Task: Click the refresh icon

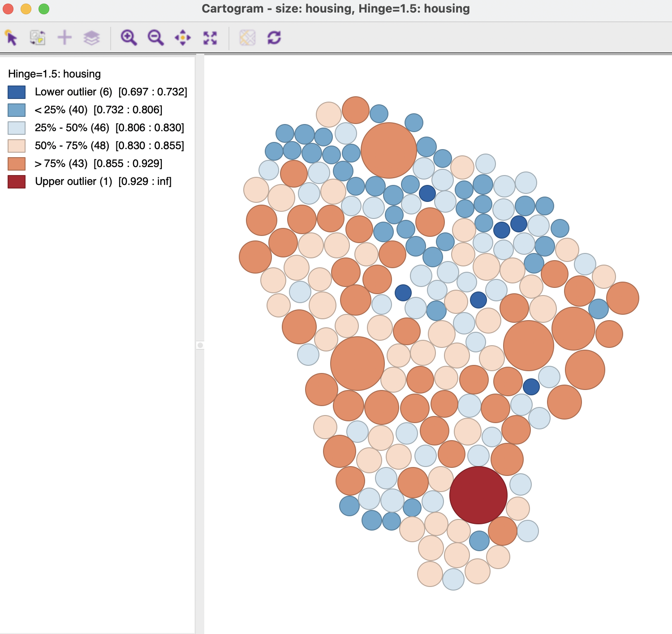Action: 274,38
